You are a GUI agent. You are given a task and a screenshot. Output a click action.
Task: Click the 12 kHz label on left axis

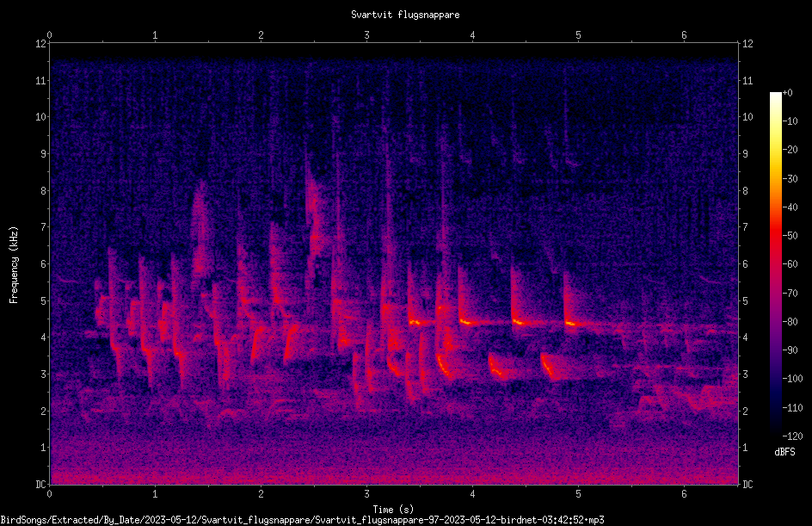(40, 44)
